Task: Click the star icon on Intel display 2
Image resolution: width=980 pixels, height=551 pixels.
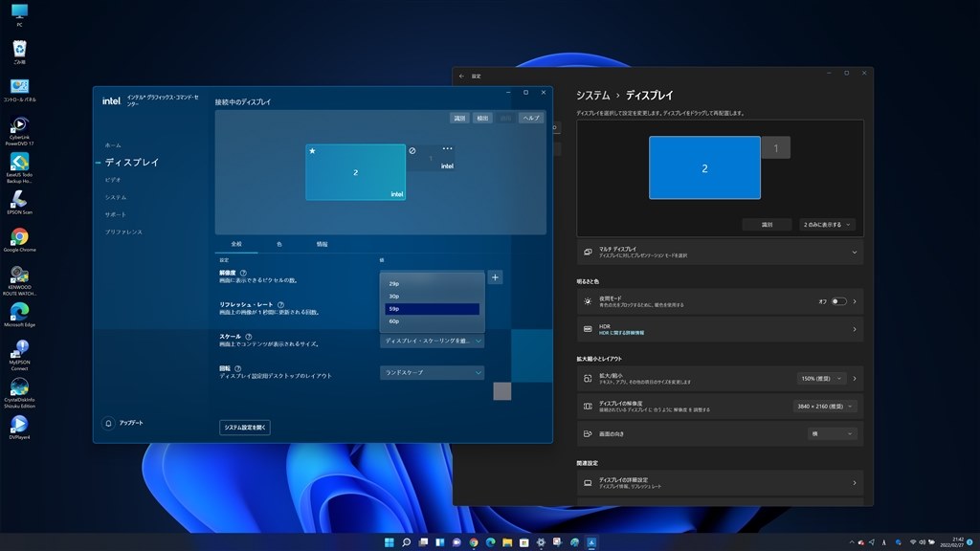Action: (x=313, y=151)
